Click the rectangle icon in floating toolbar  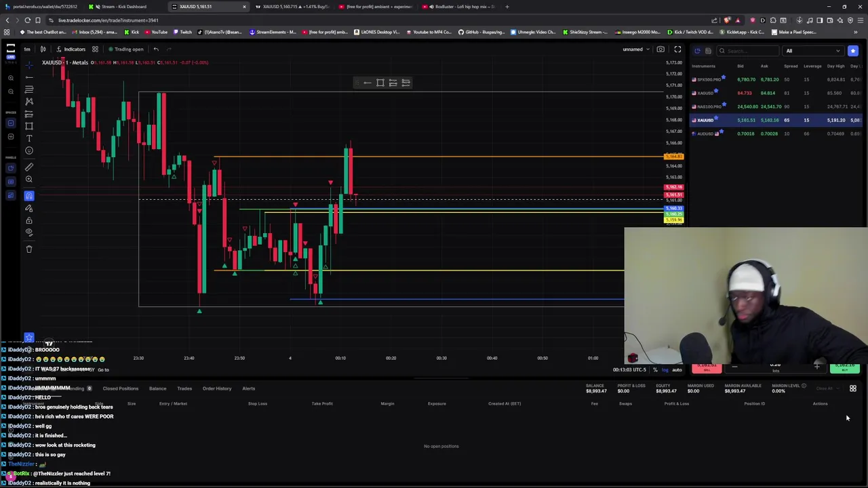pos(380,83)
